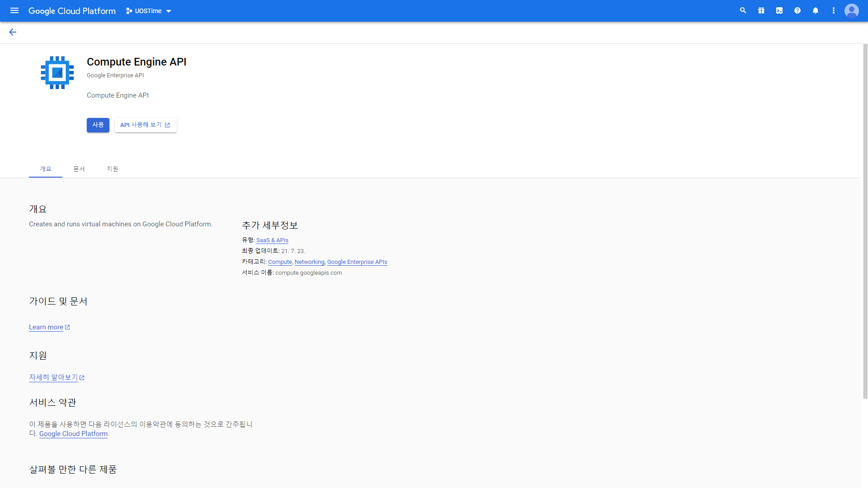Viewport: 868px width, 488px height.
Task: Open the Google Enterprise APIs link
Action: click(x=357, y=262)
